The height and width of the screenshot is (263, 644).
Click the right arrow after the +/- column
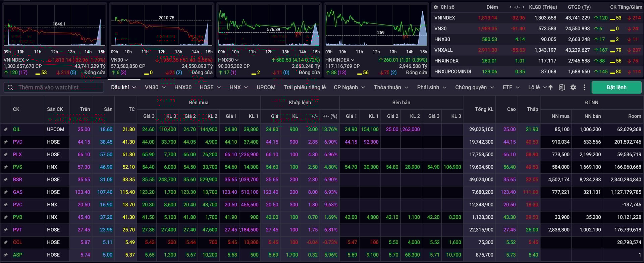click(x=523, y=7)
